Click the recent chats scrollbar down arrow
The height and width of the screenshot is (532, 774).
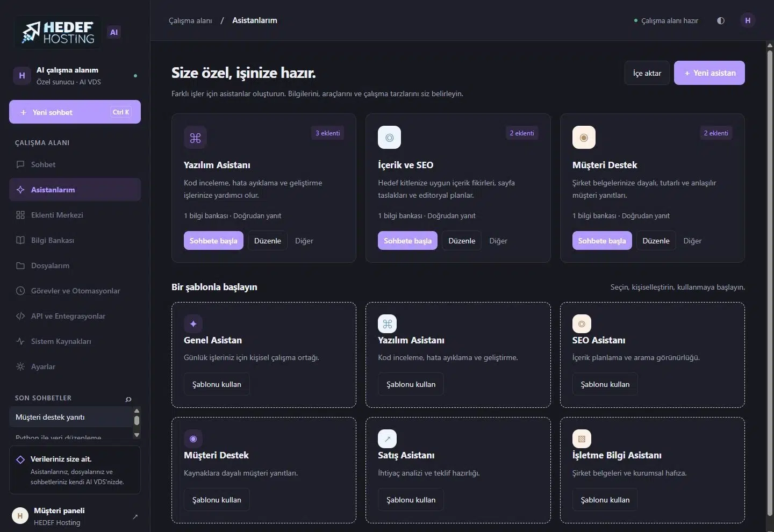(137, 434)
